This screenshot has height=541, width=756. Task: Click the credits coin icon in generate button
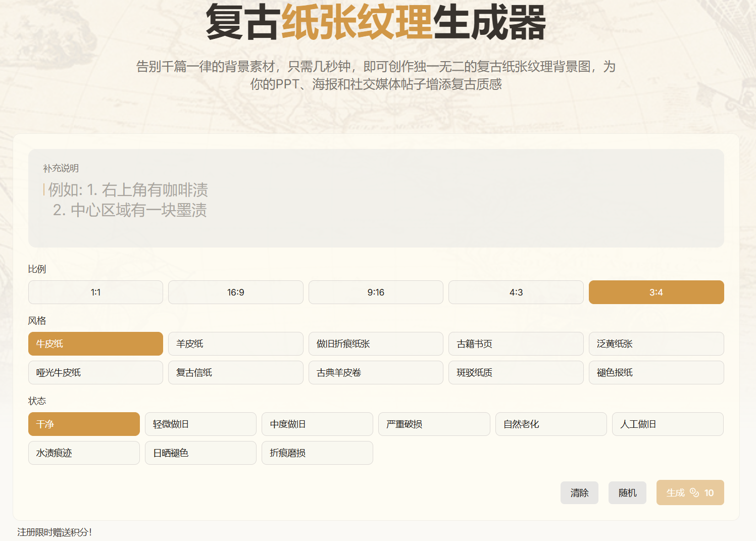(x=694, y=493)
